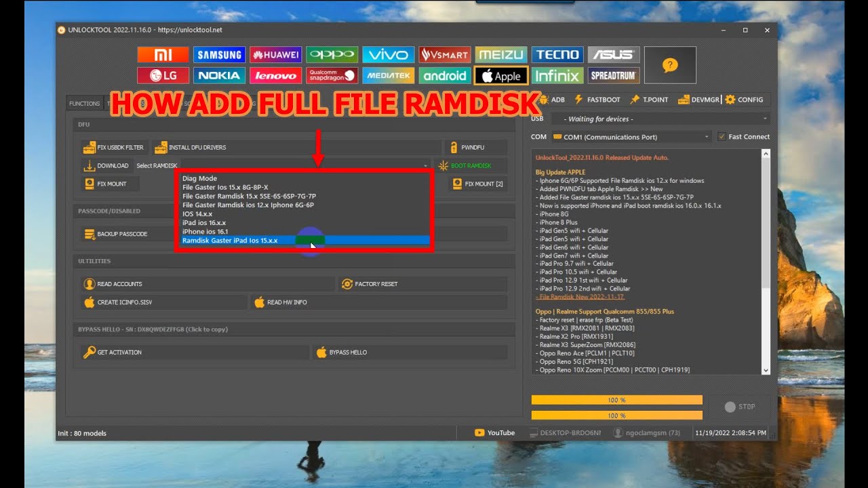This screenshot has width=868, height=488.
Task: Click the log panel vertical scrollbar
Action: (x=766, y=262)
